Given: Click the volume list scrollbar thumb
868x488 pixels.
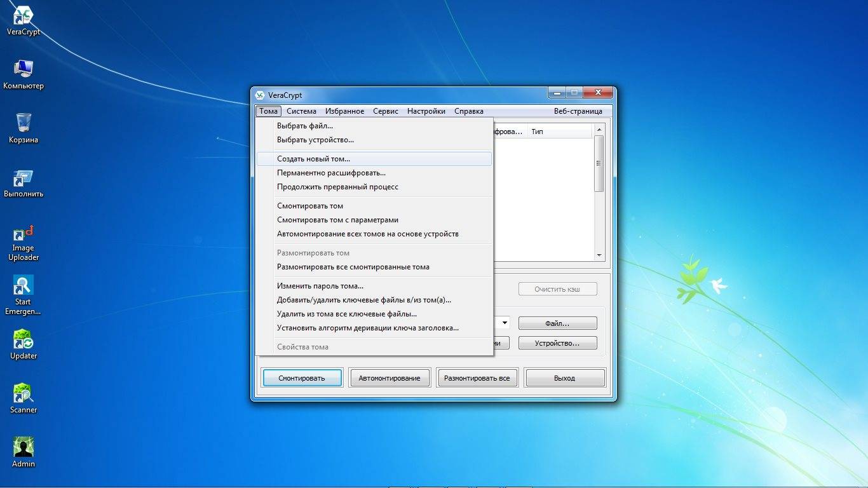Looking at the screenshot, I should point(599,164).
